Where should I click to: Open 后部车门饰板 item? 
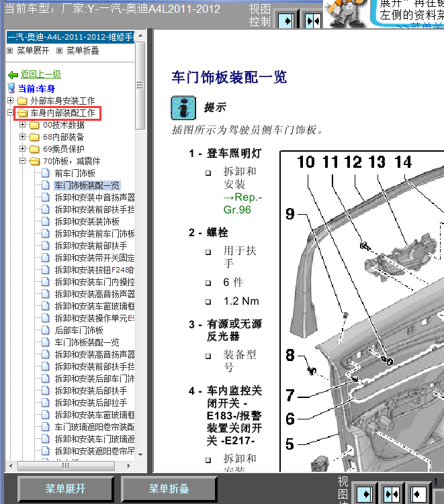pos(79,330)
